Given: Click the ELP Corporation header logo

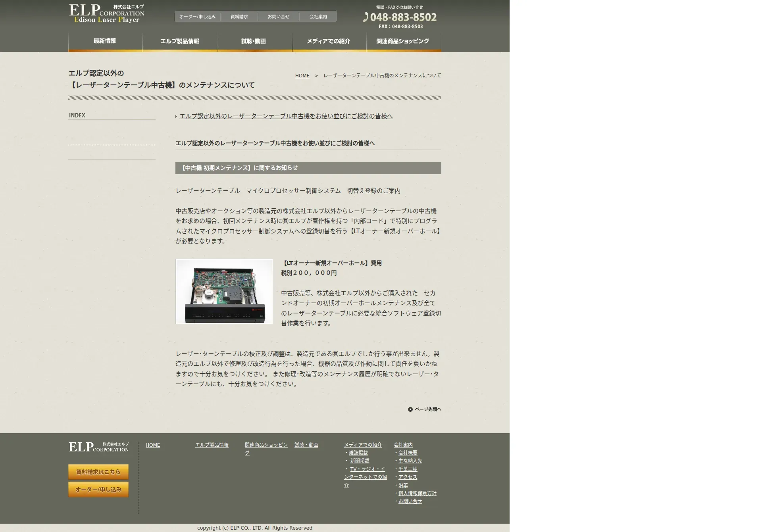Looking at the screenshot, I should [x=106, y=14].
